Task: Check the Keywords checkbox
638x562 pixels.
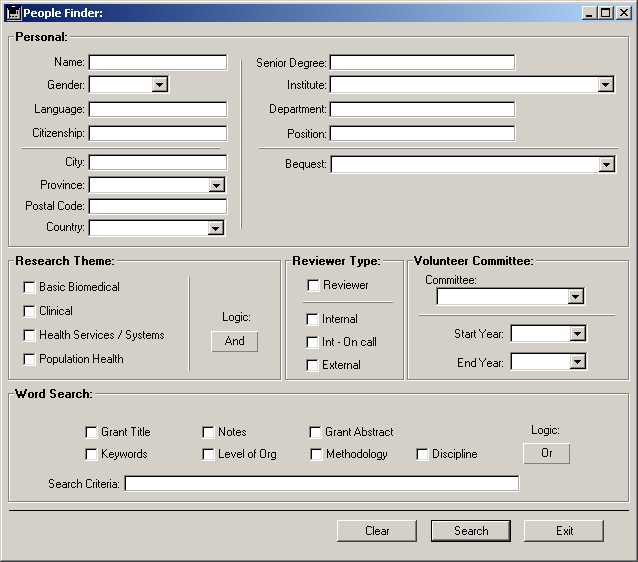Action: [x=91, y=454]
